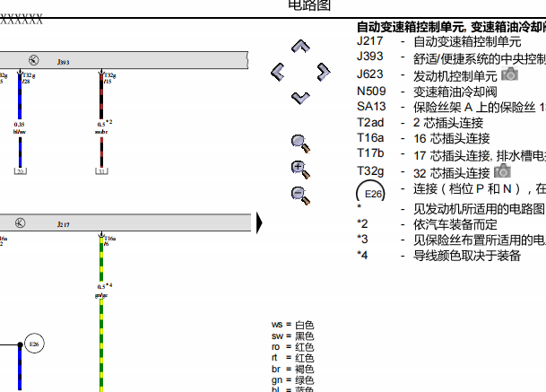
Task: Select the J217 control unit label in diagram
Action: point(64,224)
